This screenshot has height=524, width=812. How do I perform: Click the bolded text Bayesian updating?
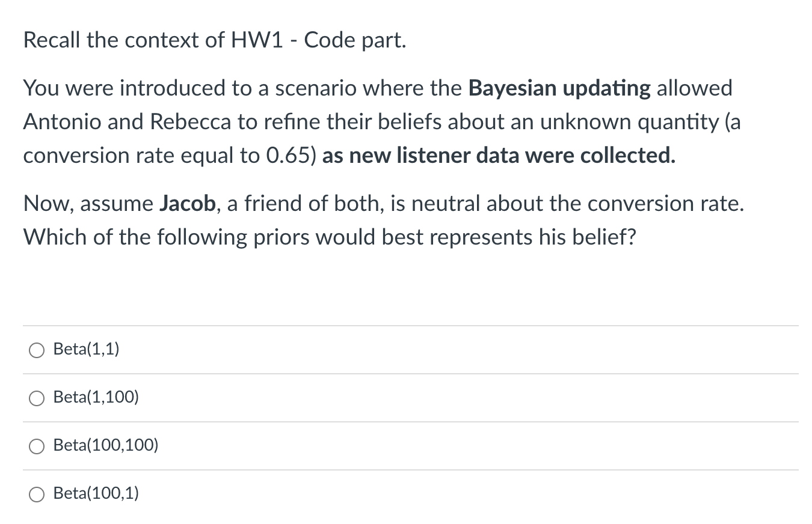pyautogui.click(x=559, y=88)
